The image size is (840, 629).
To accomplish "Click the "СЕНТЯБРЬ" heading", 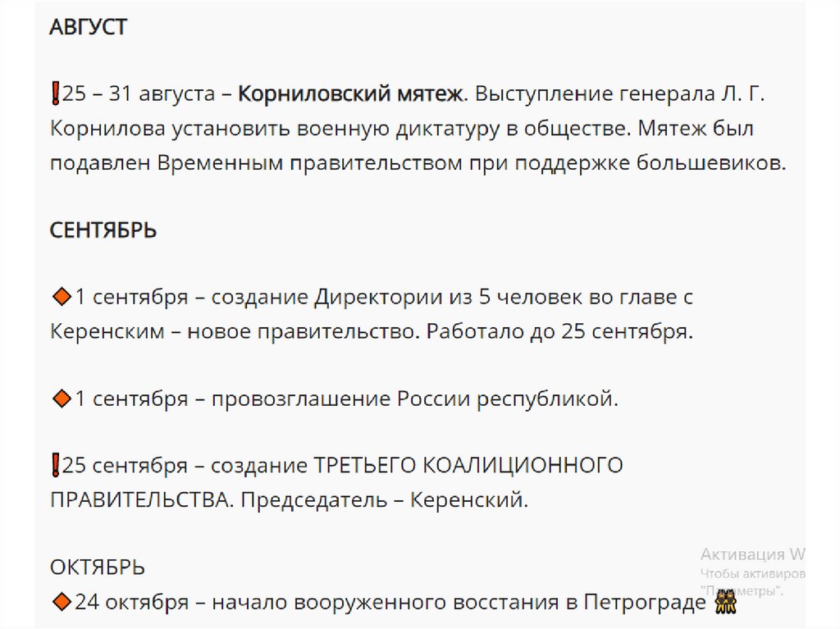I will [x=103, y=230].
